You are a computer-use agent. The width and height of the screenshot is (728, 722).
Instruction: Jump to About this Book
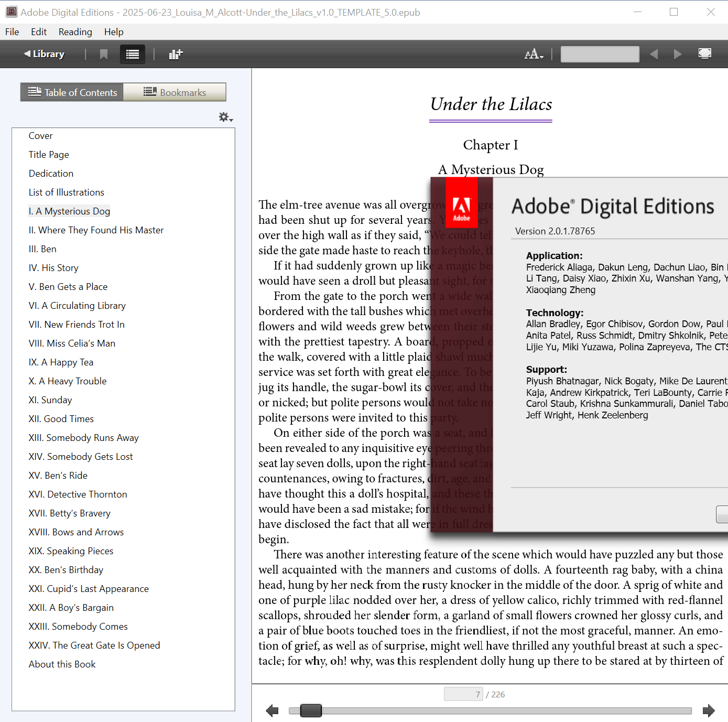(62, 664)
